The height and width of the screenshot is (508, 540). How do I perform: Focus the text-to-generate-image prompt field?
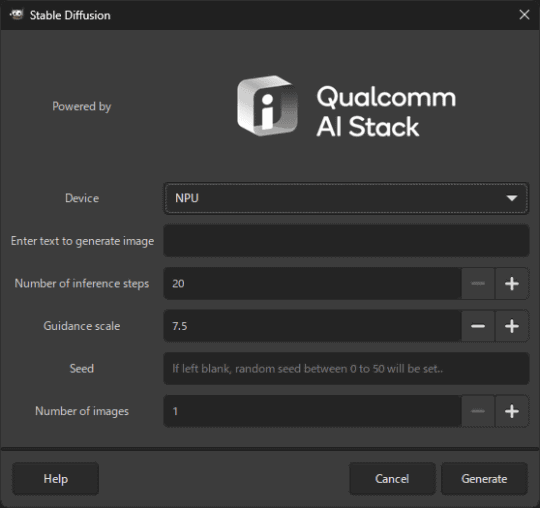[346, 241]
